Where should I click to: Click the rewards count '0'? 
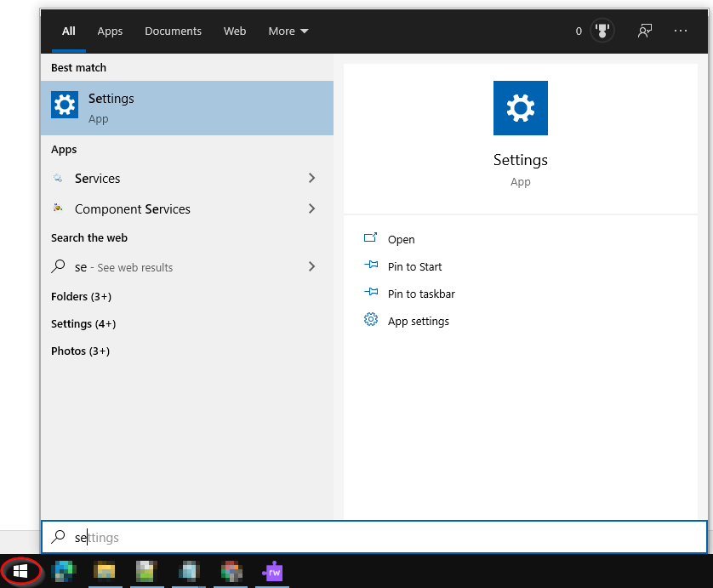(579, 31)
